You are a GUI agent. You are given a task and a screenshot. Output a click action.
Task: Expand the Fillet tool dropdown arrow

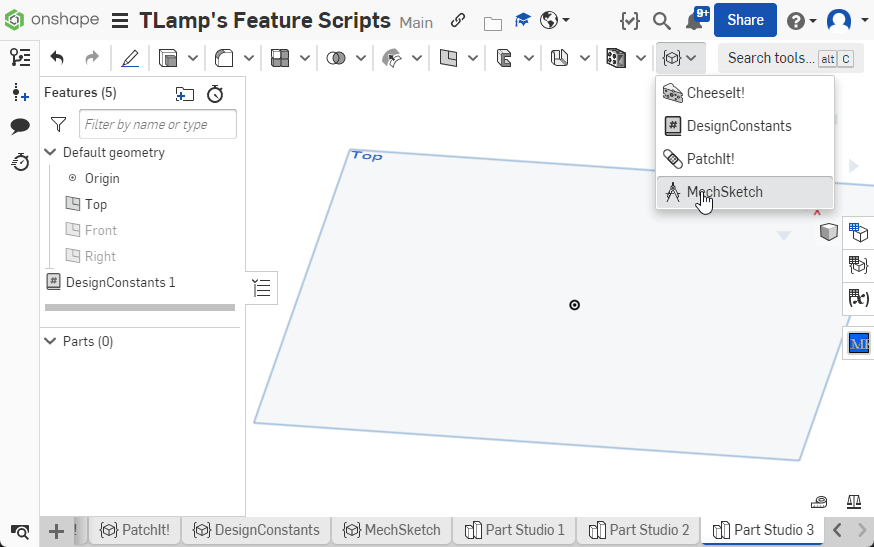tap(249, 58)
